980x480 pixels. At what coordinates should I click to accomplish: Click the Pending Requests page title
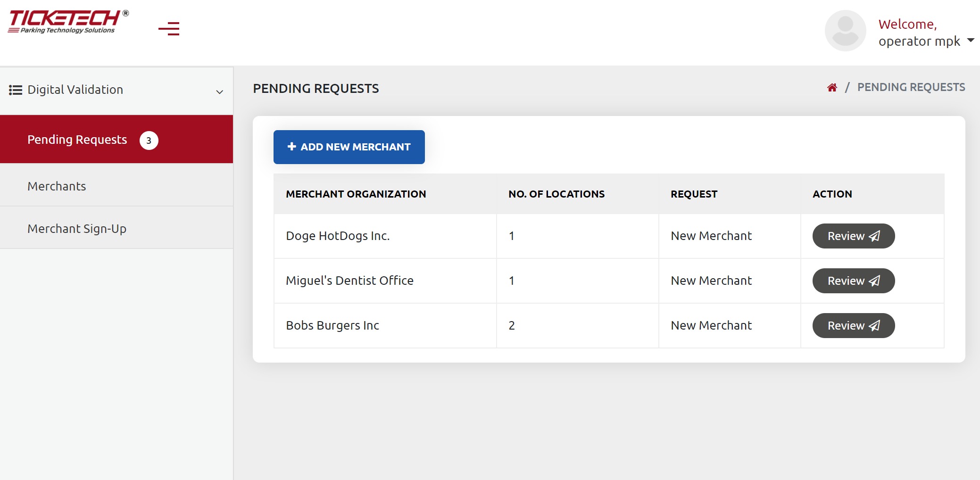coord(316,89)
